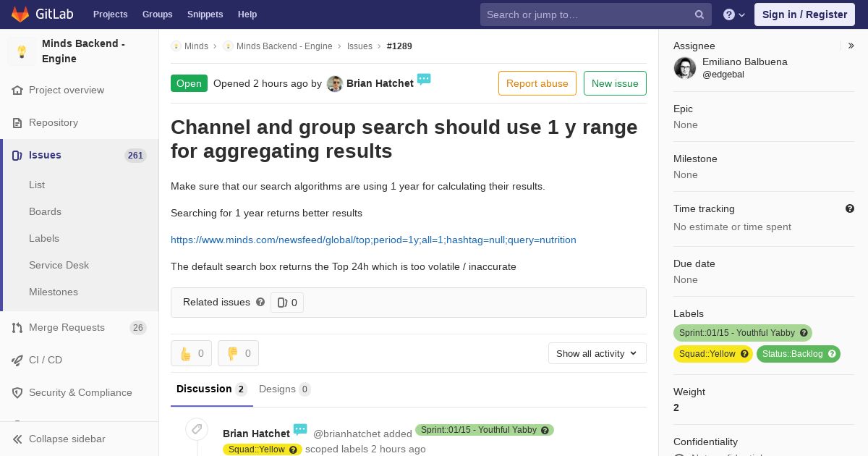Collapse right sidebar with double chevron
868x456 pixels.
pos(851,46)
